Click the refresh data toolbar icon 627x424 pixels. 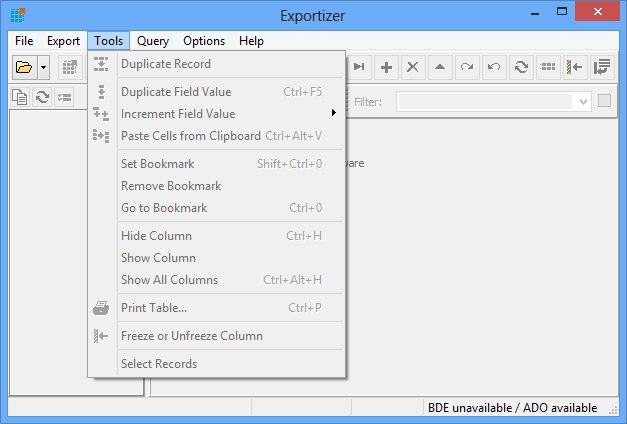[x=521, y=67]
